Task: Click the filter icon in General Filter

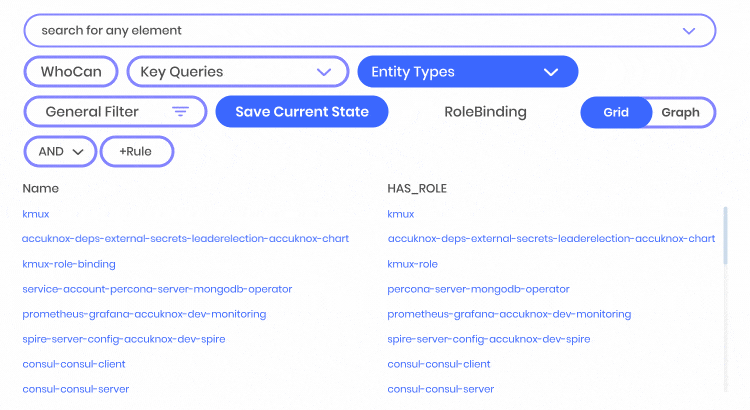Action: [180, 112]
